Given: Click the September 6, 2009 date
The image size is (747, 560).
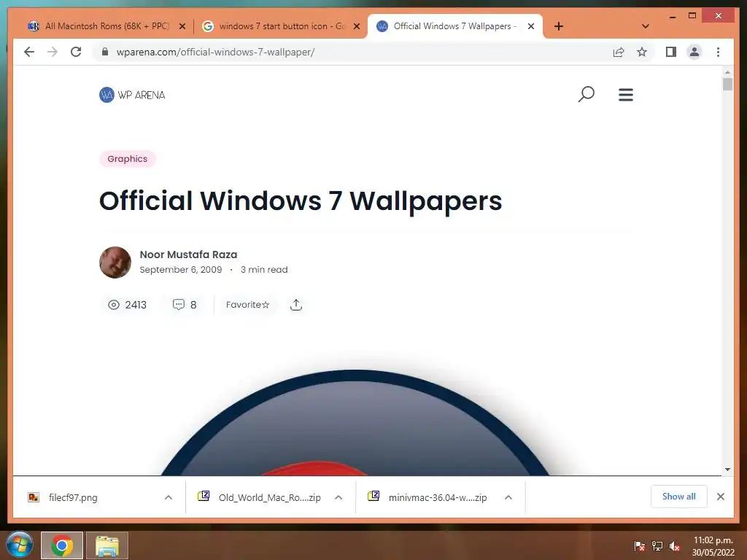Looking at the screenshot, I should [181, 270].
